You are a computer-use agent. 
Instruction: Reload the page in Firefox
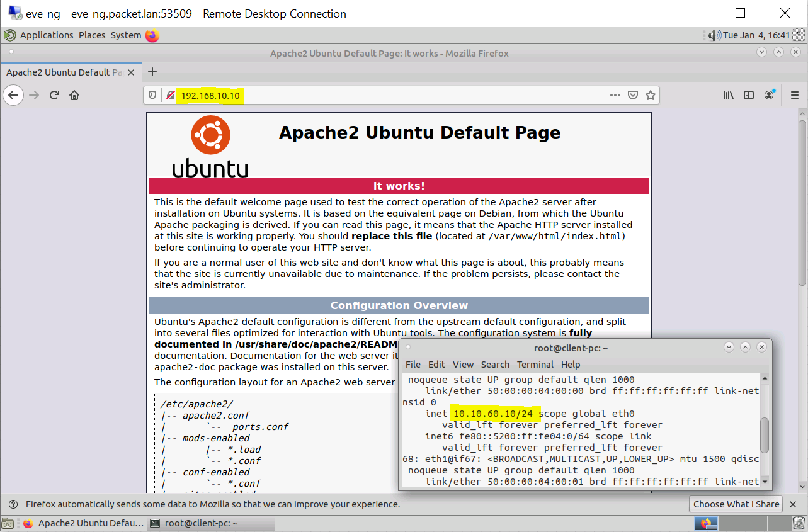point(54,95)
